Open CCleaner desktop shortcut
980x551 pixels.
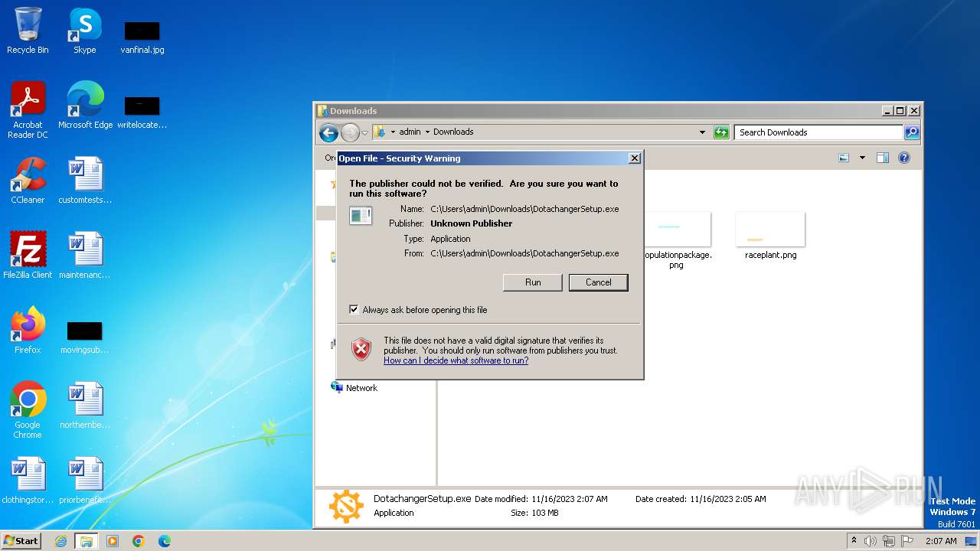[x=28, y=181]
